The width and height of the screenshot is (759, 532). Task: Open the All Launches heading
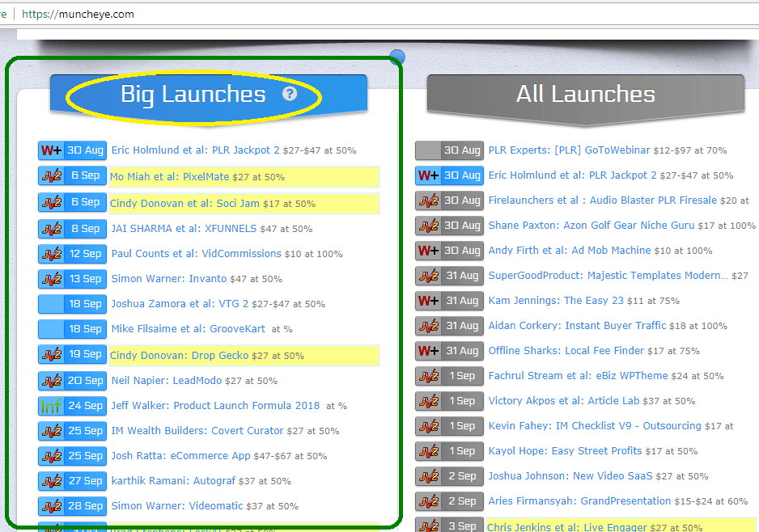(585, 94)
